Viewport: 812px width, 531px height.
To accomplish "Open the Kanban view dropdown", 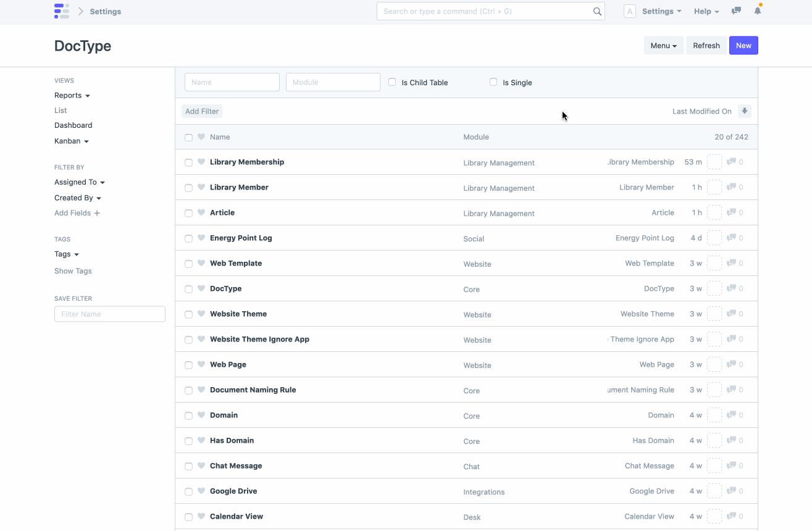I will 71,141.
